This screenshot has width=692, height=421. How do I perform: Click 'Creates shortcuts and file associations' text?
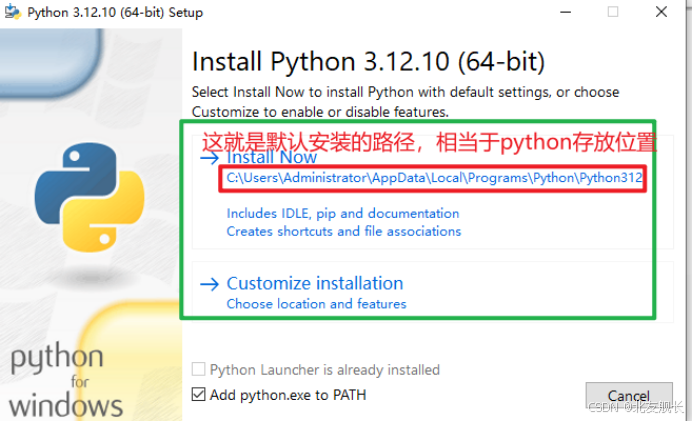coord(344,231)
